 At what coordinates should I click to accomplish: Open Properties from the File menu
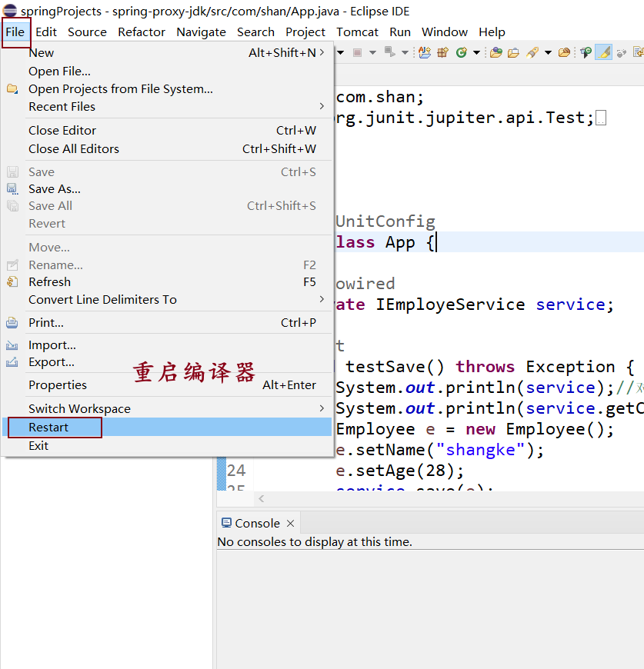pos(167,384)
